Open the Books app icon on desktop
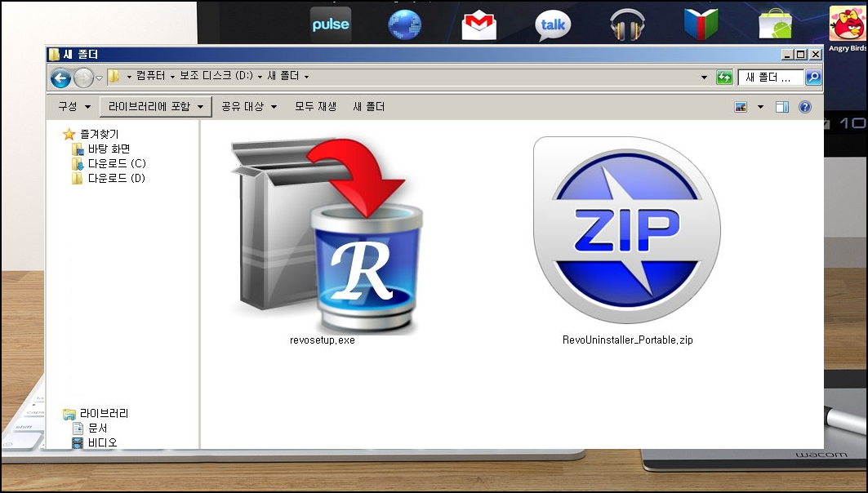This screenshot has height=493, width=868. pos(701,24)
